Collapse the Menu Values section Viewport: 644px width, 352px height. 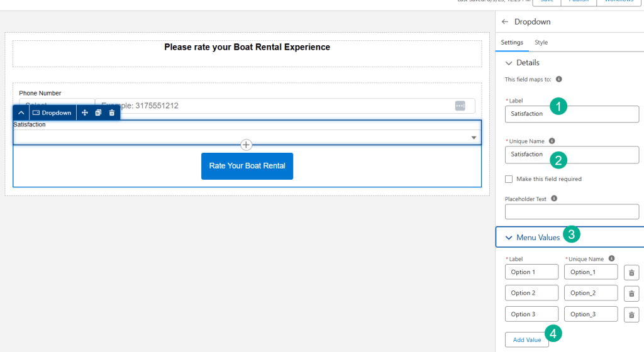click(509, 238)
